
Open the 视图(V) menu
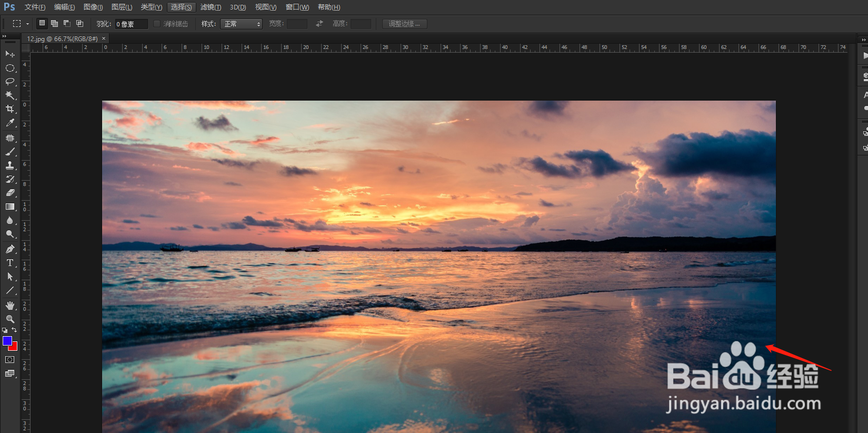click(x=266, y=7)
